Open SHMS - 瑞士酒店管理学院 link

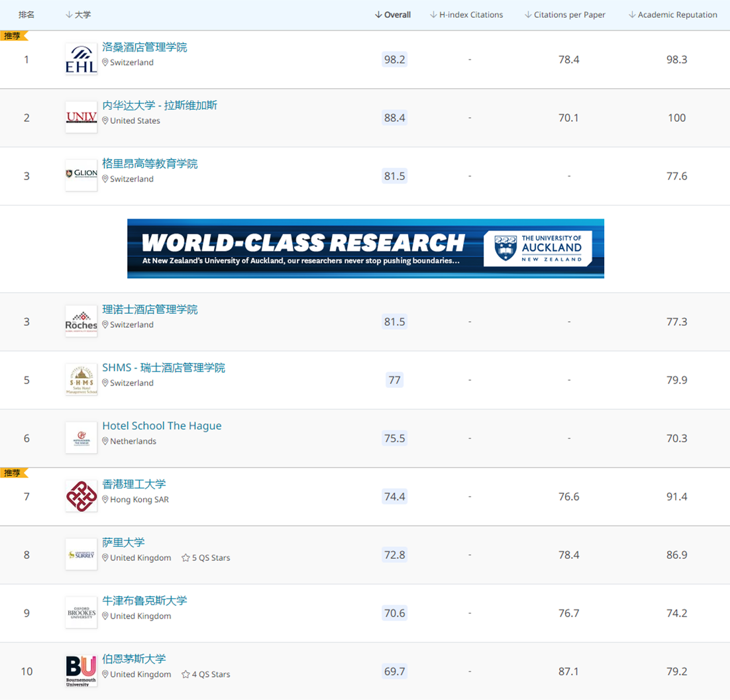point(164,368)
